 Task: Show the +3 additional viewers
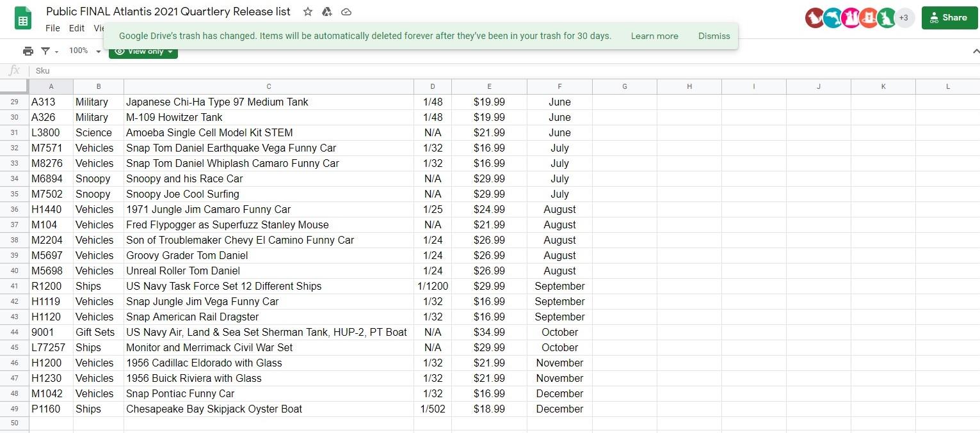coord(904,18)
